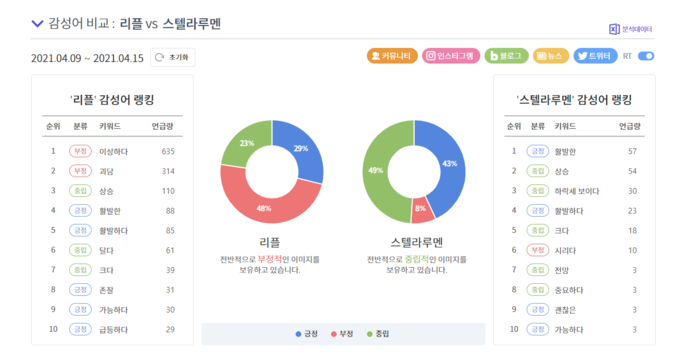Click the 부정 red legend item
Viewport: 700px width, 363px height.
click(342, 334)
